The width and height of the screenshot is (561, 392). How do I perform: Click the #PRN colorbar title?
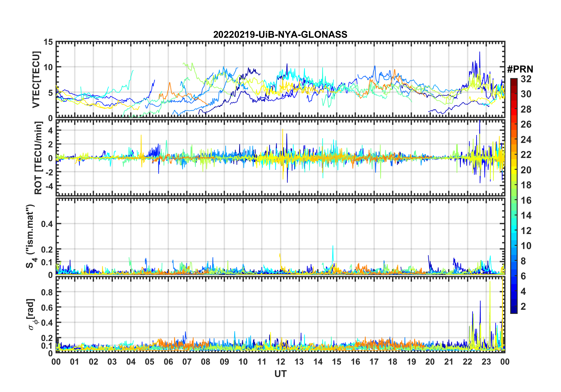(x=520, y=69)
